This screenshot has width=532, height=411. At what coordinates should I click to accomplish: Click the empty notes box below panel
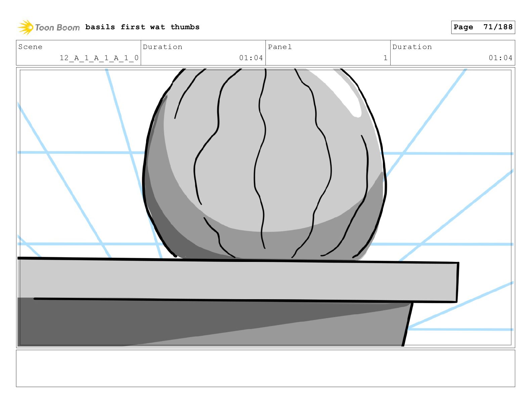(265, 368)
